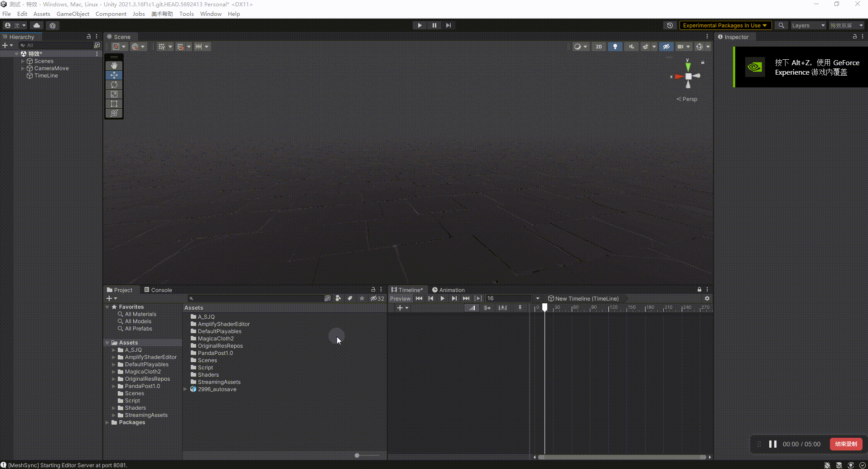Open the Layers dropdown
This screenshot has width=868, height=469.
coord(808,25)
